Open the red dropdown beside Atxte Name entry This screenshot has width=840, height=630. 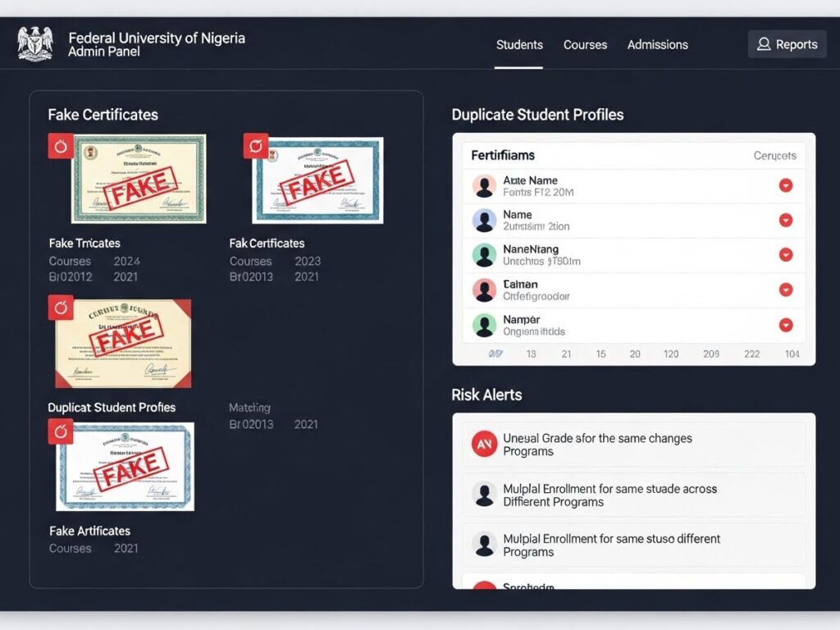coord(786,185)
